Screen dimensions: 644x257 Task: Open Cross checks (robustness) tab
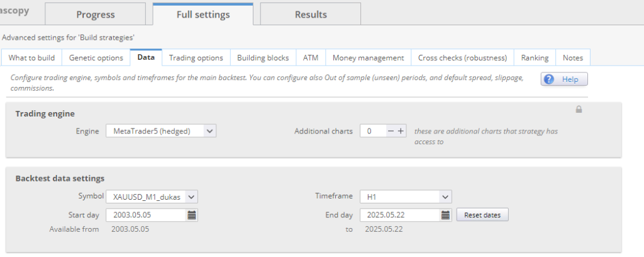coord(462,58)
